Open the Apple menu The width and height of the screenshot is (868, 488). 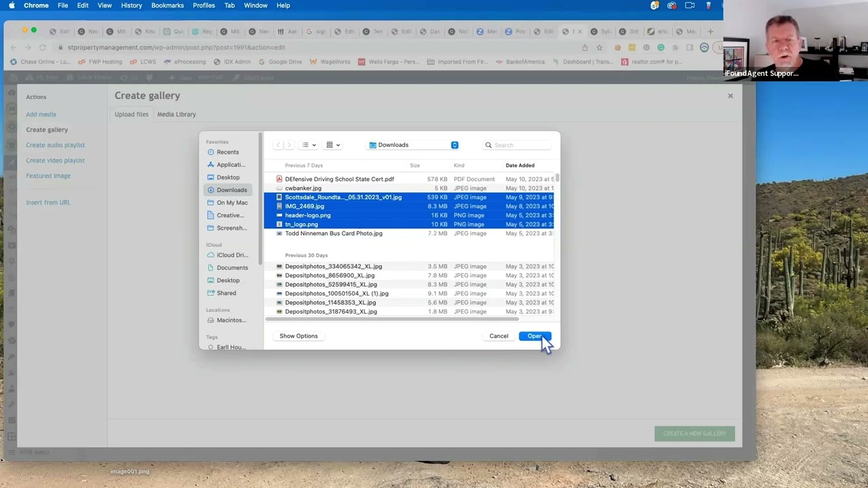[12, 5]
